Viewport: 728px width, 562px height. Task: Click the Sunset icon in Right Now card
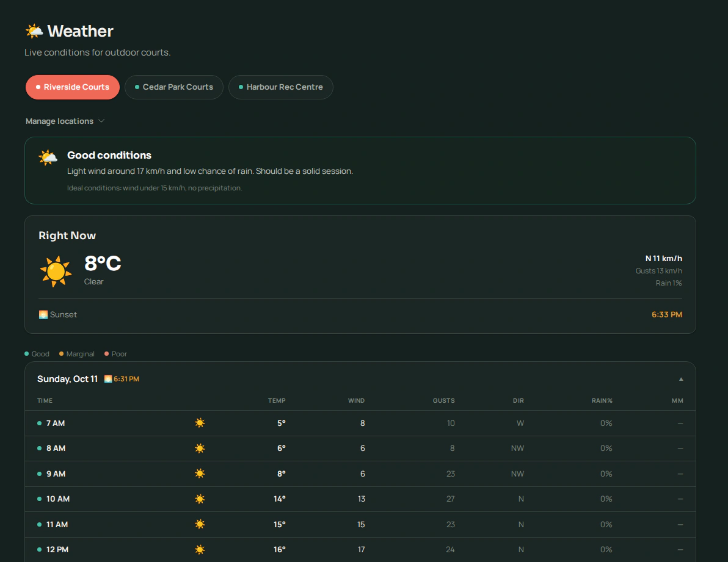43,314
